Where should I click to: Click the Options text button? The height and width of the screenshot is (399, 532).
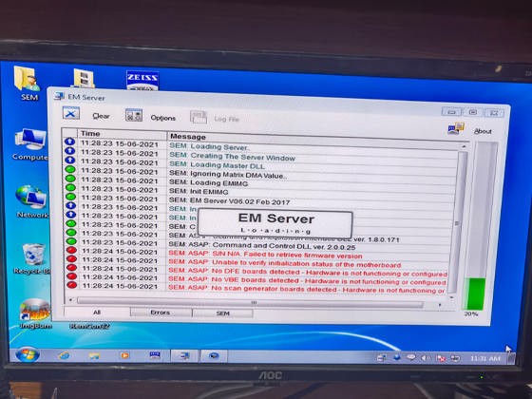(163, 118)
